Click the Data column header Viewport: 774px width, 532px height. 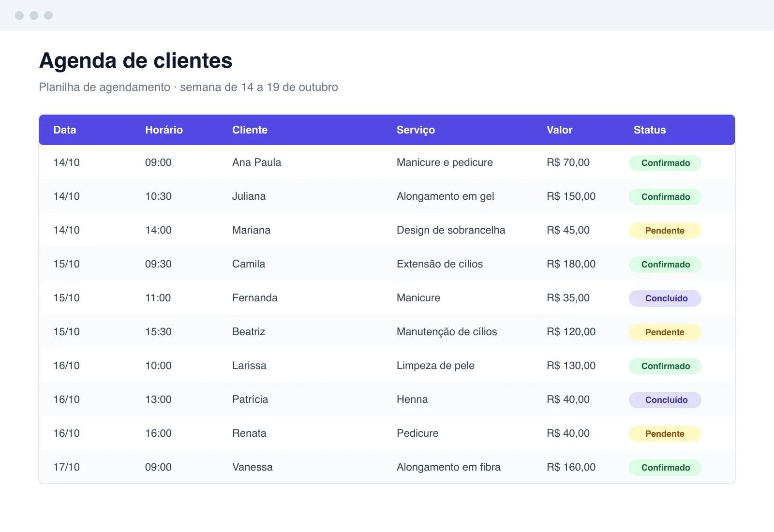(x=65, y=130)
